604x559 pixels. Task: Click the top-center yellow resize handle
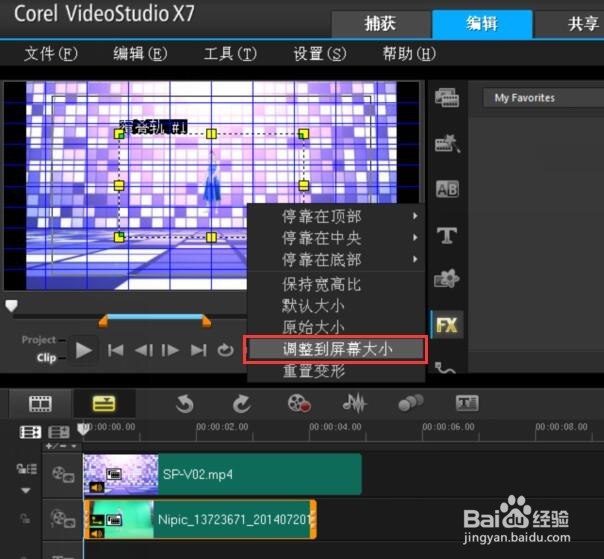[x=211, y=134]
